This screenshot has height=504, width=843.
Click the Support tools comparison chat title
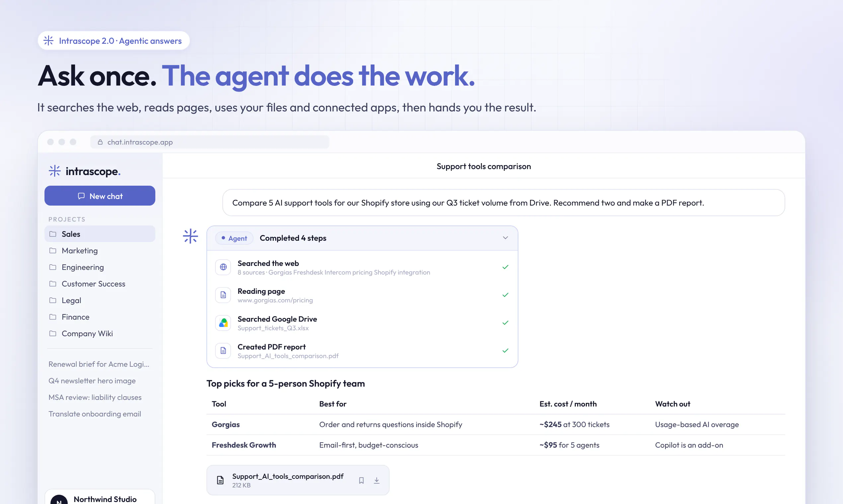[x=484, y=166]
